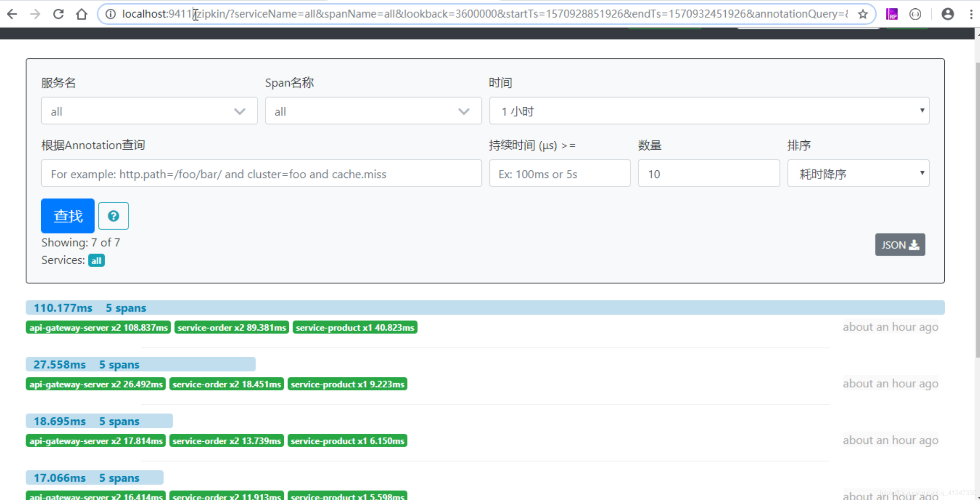Image resolution: width=980 pixels, height=500 pixels.
Task: Click the help question mark button
Action: click(x=113, y=216)
